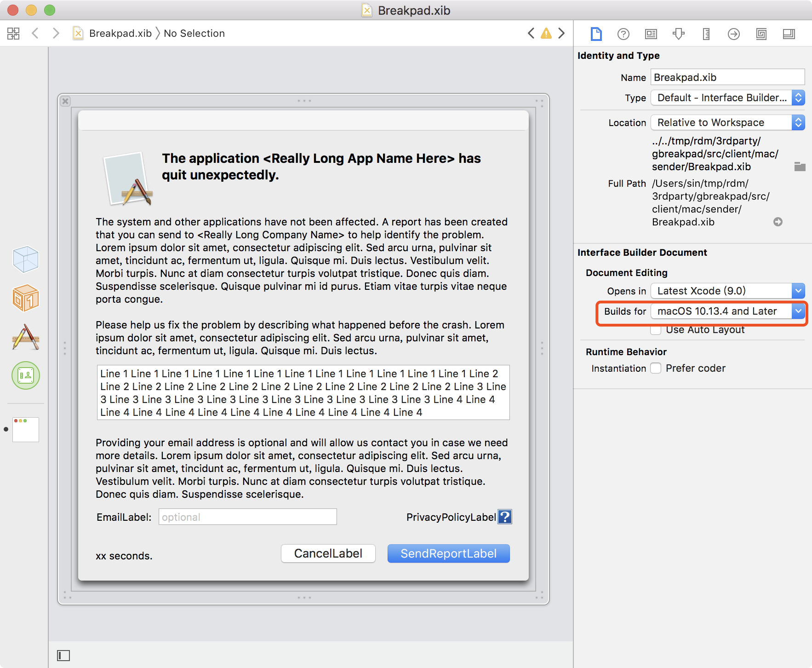Click the SendReportLabel button

tap(448, 553)
